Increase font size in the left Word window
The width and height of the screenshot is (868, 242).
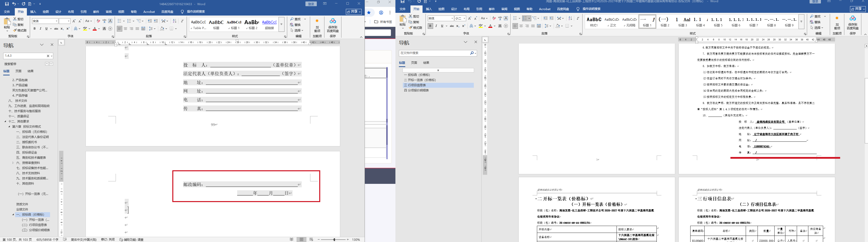(x=74, y=21)
